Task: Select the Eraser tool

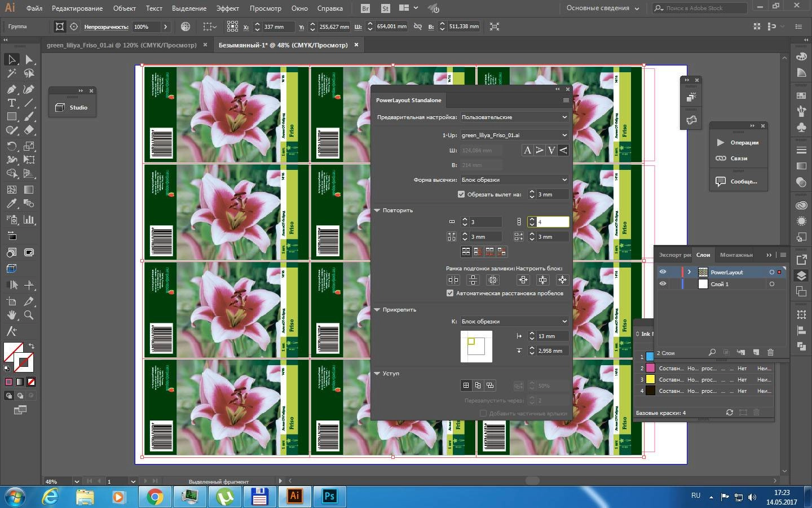Action: (29, 130)
